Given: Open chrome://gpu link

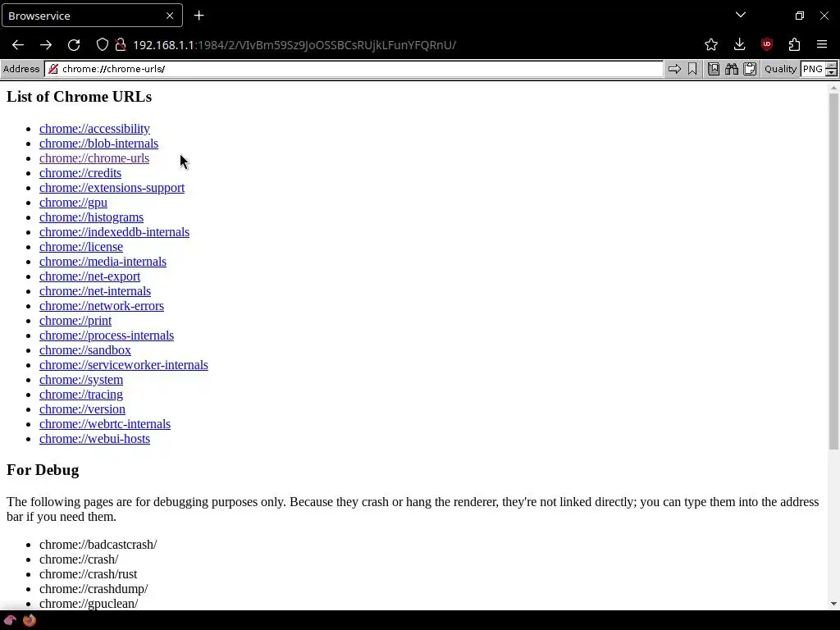Looking at the screenshot, I should [x=73, y=203].
